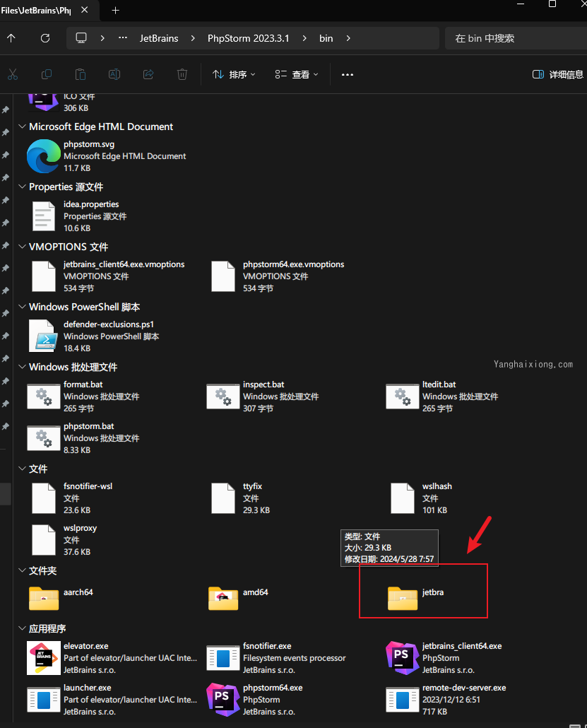Screen dimensions: 587x728
Task: Expand the chevron after JetBrains breadcrumb
Action: [x=193, y=38]
